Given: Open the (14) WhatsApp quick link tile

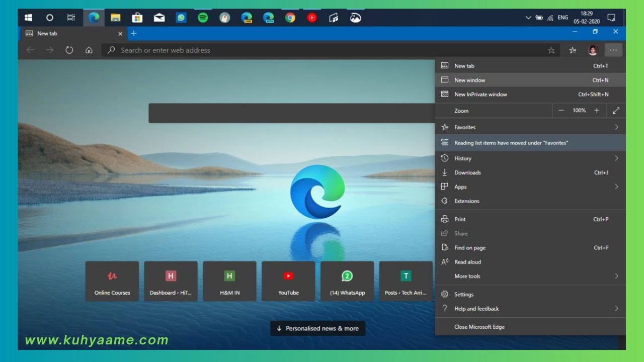Looking at the screenshot, I should [348, 281].
